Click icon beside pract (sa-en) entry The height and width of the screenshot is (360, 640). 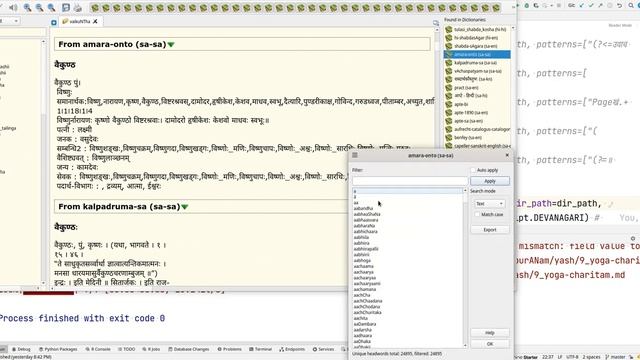click(449, 88)
